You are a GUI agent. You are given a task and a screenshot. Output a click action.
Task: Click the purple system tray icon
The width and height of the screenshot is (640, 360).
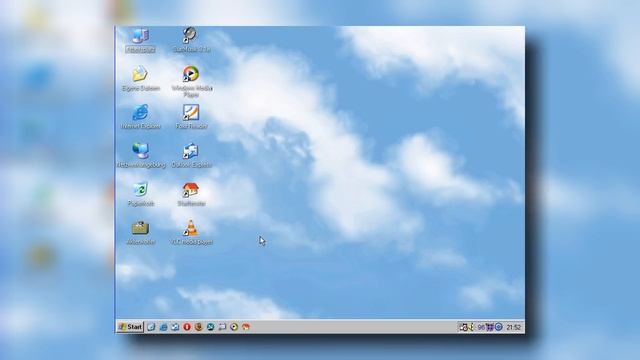tap(490, 327)
